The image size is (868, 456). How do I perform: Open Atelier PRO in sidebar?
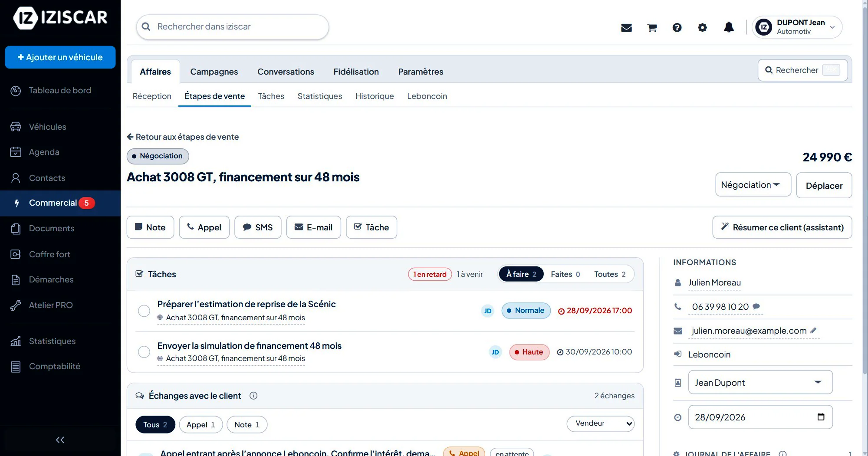click(60, 305)
